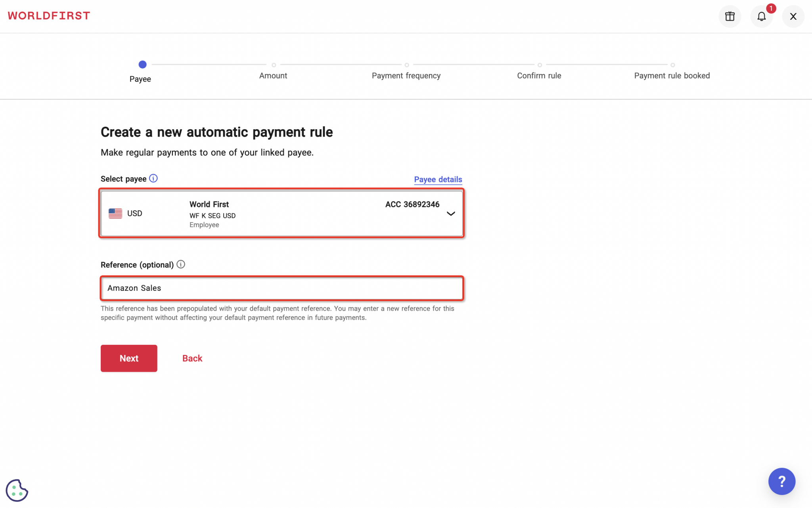Screen dimensions: 812x508
Task: Select the Payment rule booked step label
Action: coord(672,75)
